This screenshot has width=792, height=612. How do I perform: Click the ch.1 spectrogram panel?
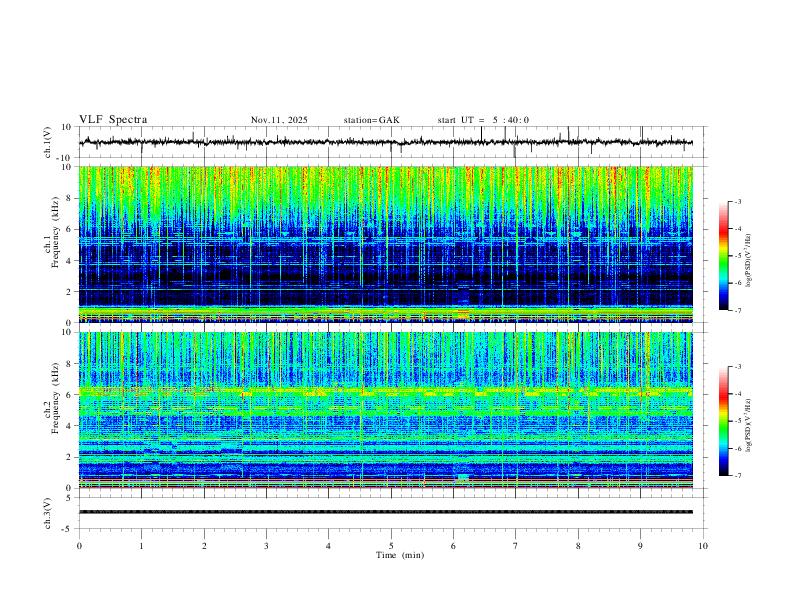pyautogui.click(x=385, y=244)
